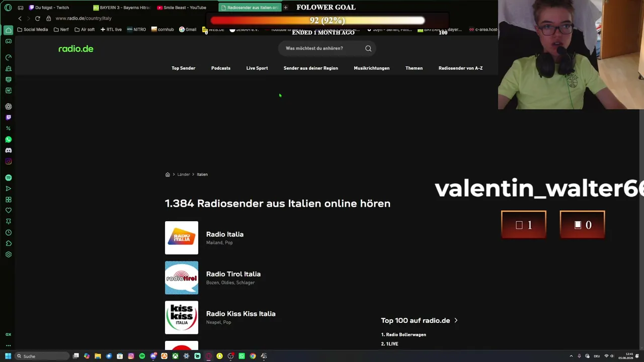Click the home icon in the breadcrumb
The width and height of the screenshot is (644, 362).
(168, 174)
